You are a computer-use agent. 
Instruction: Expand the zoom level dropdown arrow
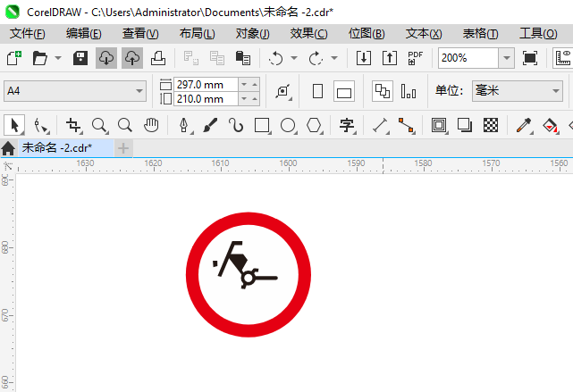(507, 58)
